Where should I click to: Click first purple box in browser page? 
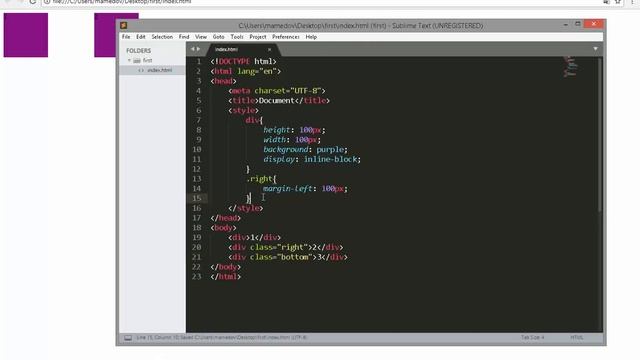(x=26, y=35)
